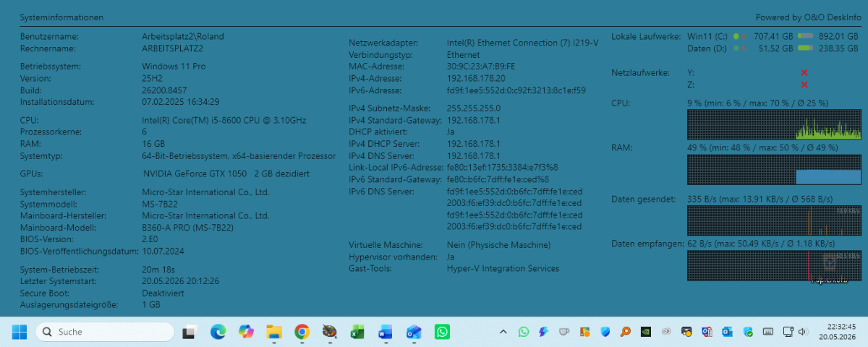This screenshot has height=347, width=868.
Task: Click the purple lightning bolt tray icon
Action: point(544,332)
